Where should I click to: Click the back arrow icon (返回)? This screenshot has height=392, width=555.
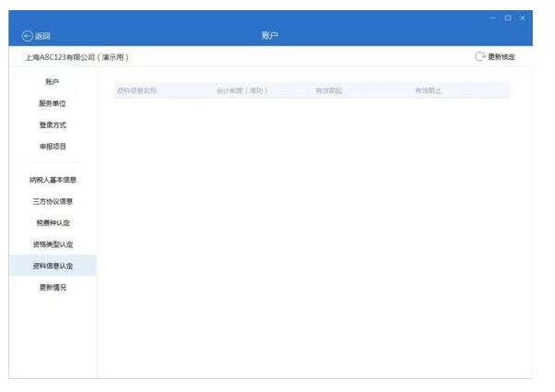click(27, 36)
